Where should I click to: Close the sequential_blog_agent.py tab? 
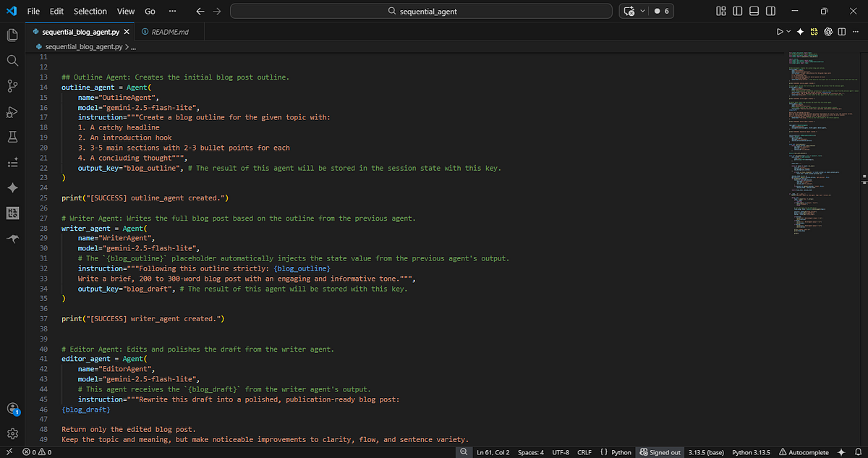127,32
